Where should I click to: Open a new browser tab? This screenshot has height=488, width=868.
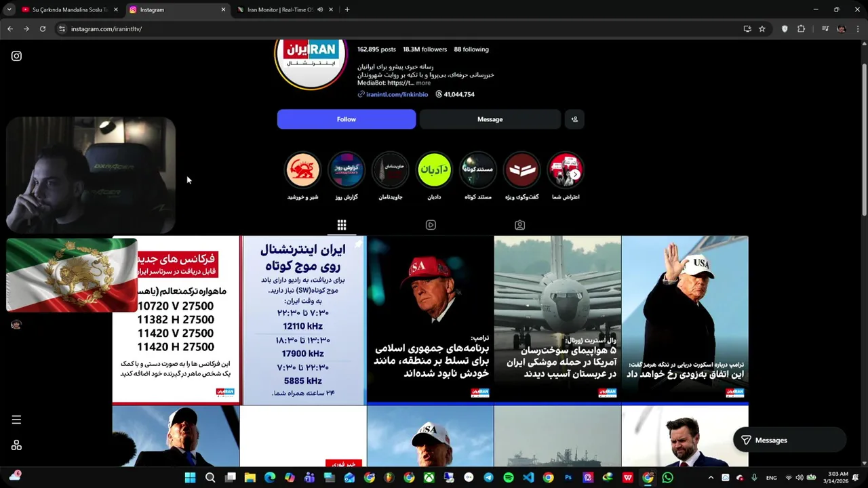(347, 9)
